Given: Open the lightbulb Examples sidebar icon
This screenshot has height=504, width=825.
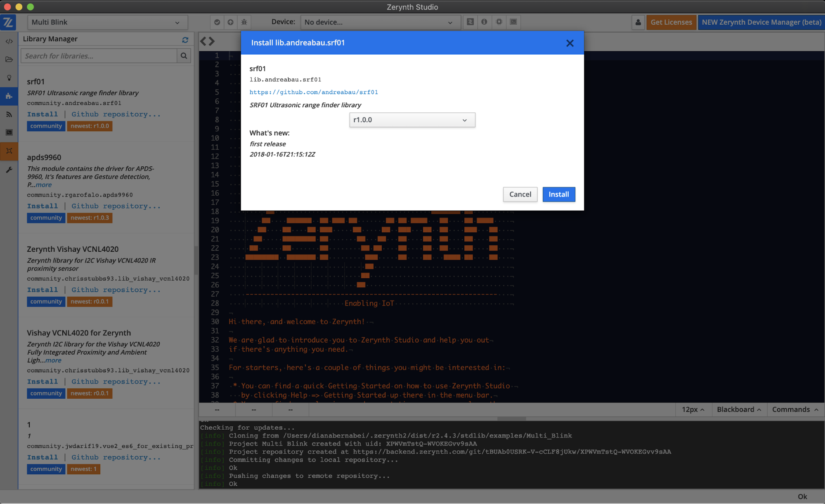Looking at the screenshot, I should 9,78.
